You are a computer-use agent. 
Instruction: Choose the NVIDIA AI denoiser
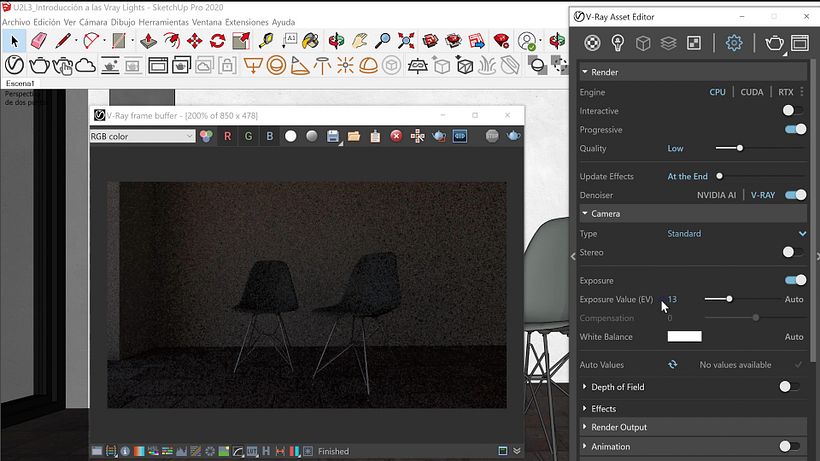pyautogui.click(x=716, y=195)
